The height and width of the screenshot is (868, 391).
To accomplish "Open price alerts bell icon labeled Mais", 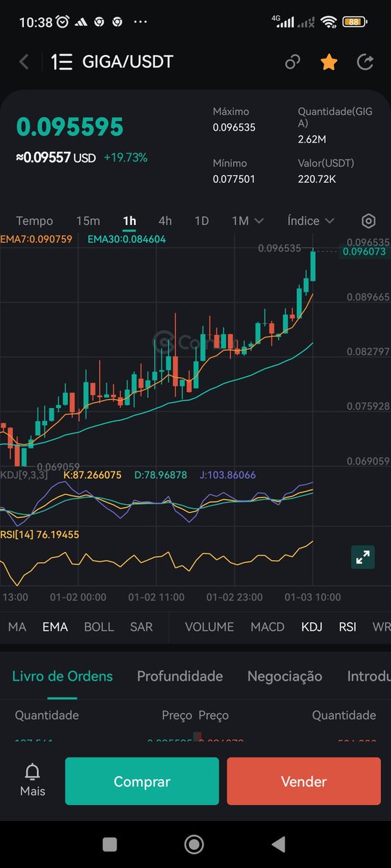I will pos(33,780).
